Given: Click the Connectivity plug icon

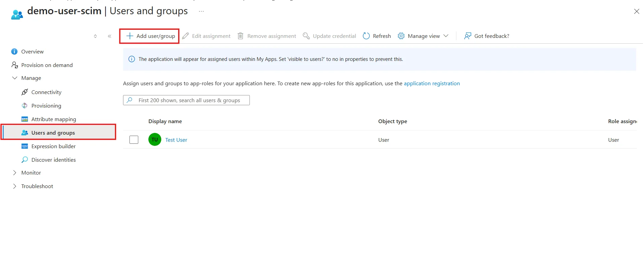Looking at the screenshot, I should click(25, 92).
